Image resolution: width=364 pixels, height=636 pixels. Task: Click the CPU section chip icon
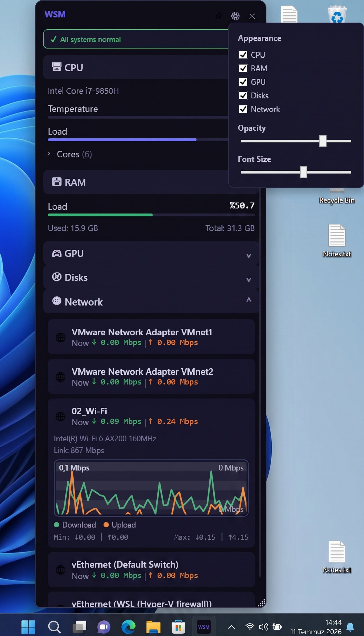[56, 67]
